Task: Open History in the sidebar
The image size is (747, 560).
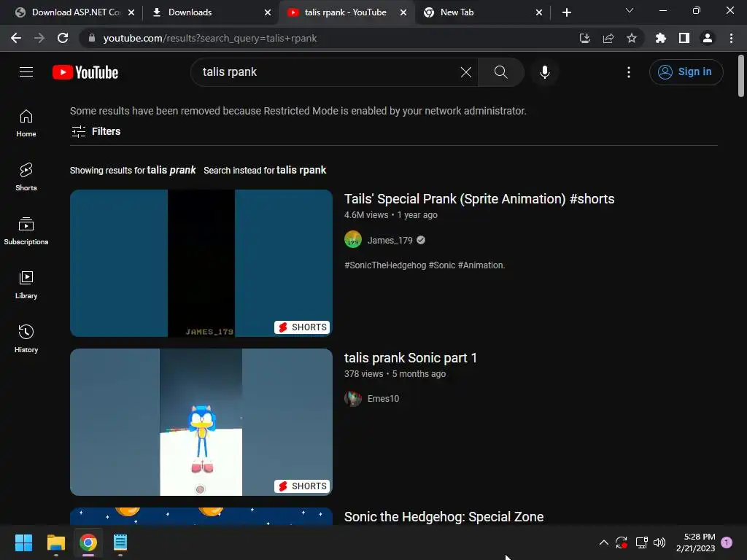Action: pyautogui.click(x=26, y=338)
